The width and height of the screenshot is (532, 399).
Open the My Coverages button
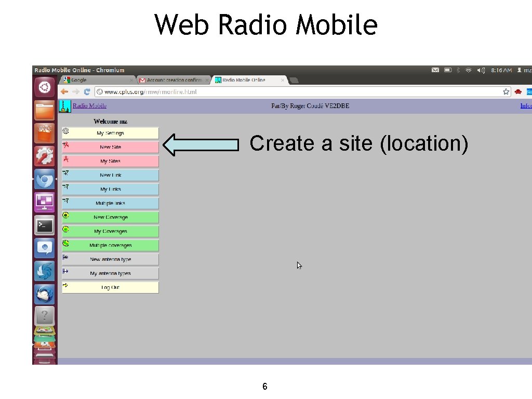pos(110,231)
